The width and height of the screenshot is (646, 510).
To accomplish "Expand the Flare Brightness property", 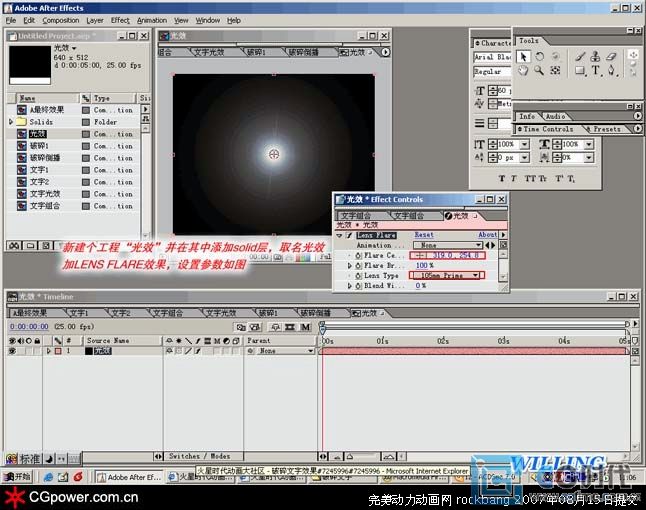I will click(350, 266).
